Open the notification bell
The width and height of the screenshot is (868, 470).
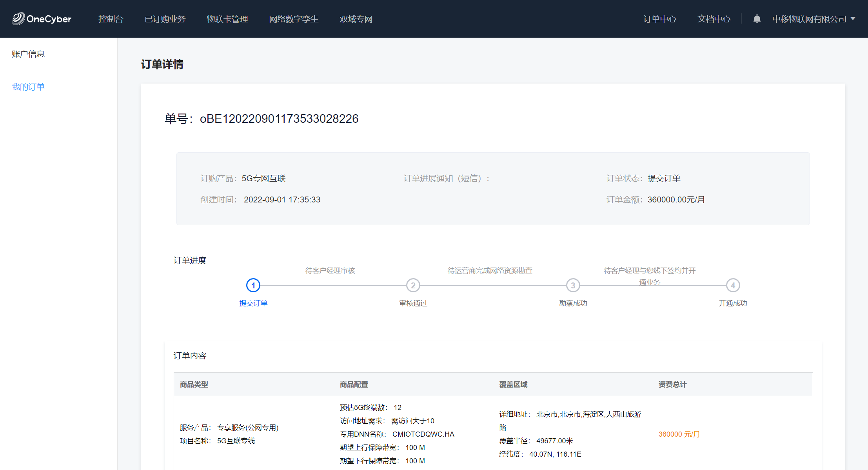[757, 19]
